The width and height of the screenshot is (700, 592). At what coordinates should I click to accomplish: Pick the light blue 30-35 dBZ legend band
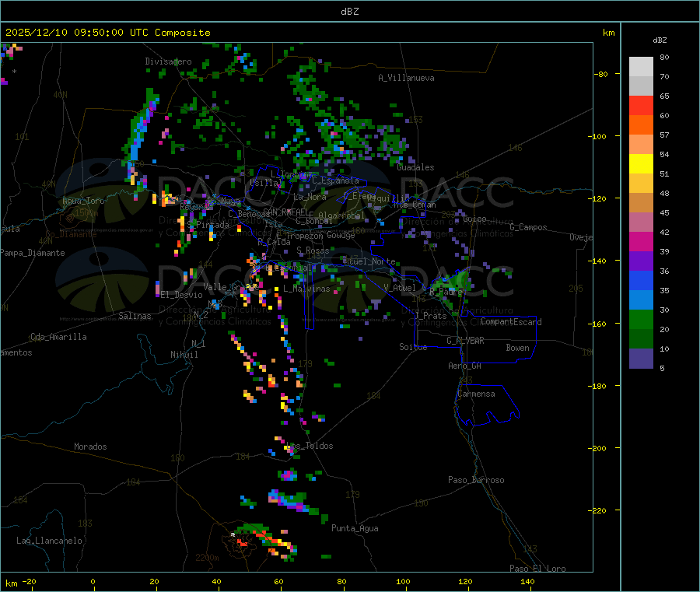641,300
